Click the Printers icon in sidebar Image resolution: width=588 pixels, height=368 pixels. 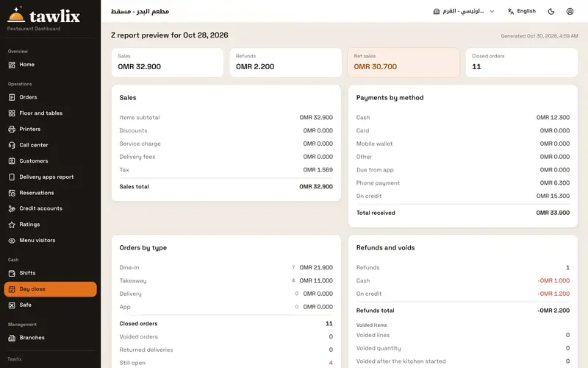click(x=12, y=130)
